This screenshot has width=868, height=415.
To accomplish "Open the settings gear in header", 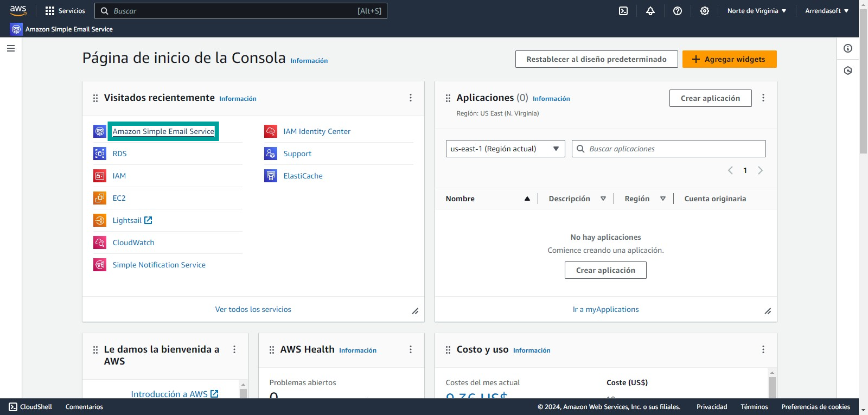I will point(705,11).
